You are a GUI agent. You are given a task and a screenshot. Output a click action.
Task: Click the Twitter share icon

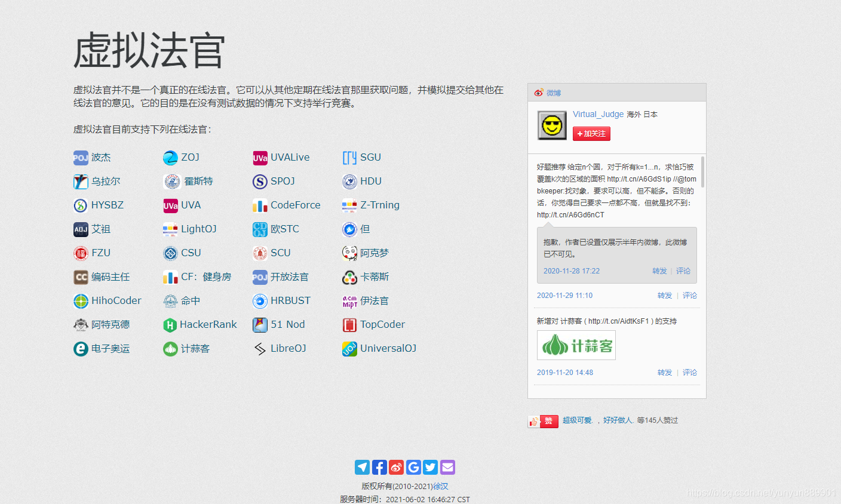coord(430,467)
